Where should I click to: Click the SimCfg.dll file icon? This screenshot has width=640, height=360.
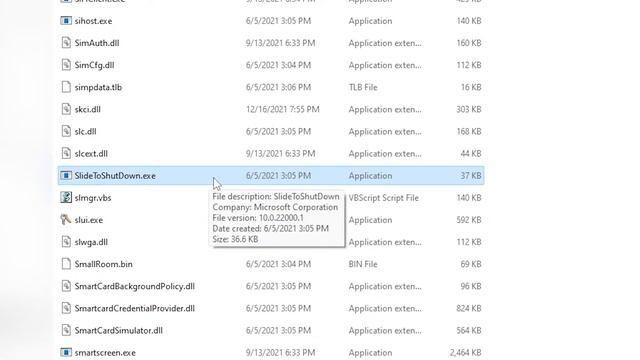click(66, 65)
